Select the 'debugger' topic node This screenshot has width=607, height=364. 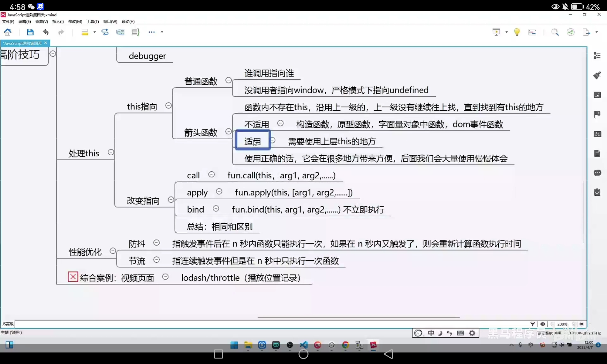click(x=147, y=56)
